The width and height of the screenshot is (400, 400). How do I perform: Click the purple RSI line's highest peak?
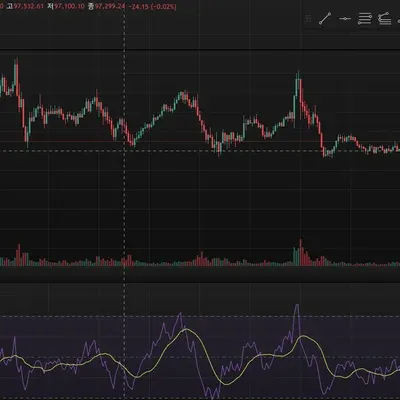297,306
